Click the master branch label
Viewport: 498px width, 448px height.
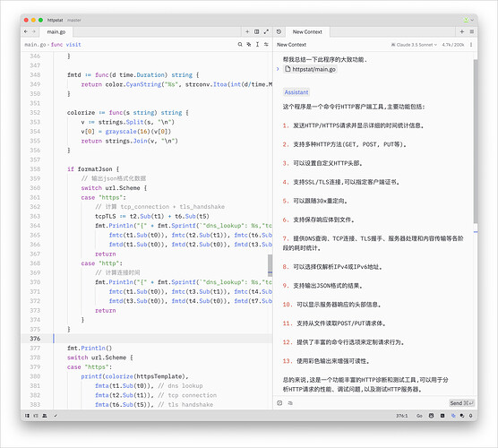point(74,20)
